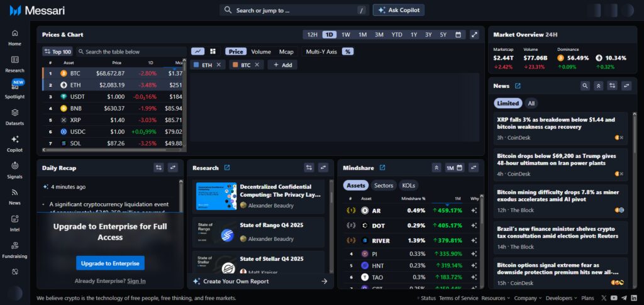Image resolution: width=644 pixels, height=305 pixels.
Task: Click Ask Copilot button
Action: tap(398, 10)
